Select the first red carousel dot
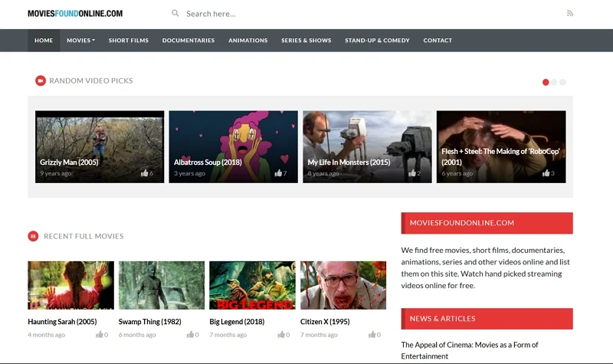The height and width of the screenshot is (364, 613). click(546, 82)
